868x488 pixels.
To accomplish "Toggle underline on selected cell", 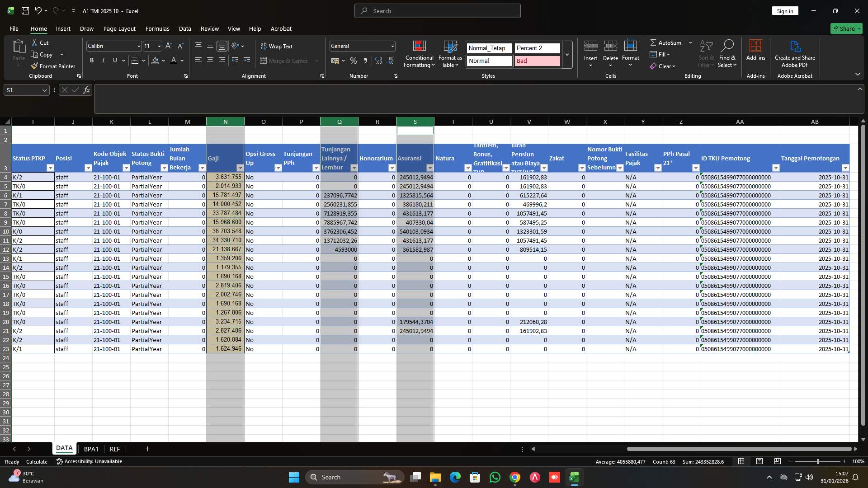I will pyautogui.click(x=114, y=60).
